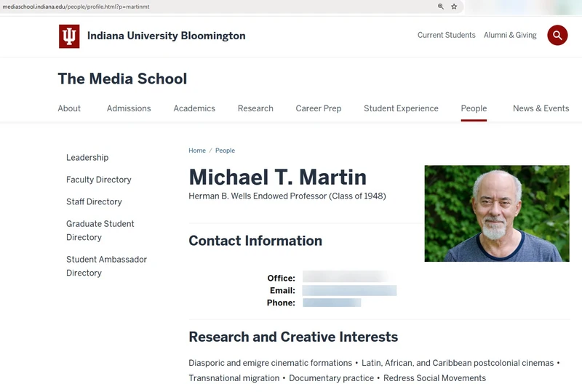Select the People navigation tab
The height and width of the screenshot is (392, 582).
pyautogui.click(x=474, y=108)
